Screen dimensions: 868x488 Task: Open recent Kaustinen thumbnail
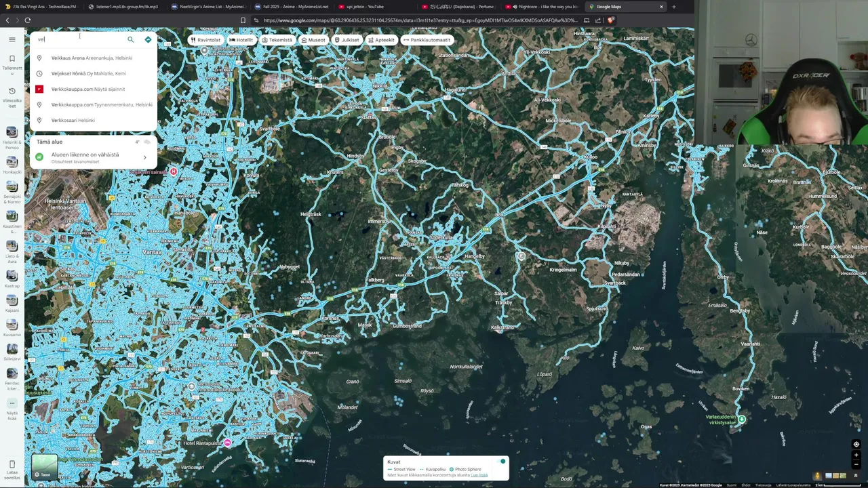[12, 216]
